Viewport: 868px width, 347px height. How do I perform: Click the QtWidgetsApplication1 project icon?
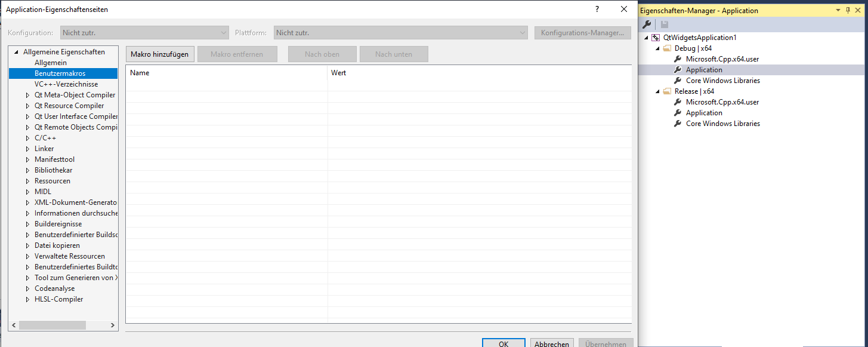tap(656, 38)
